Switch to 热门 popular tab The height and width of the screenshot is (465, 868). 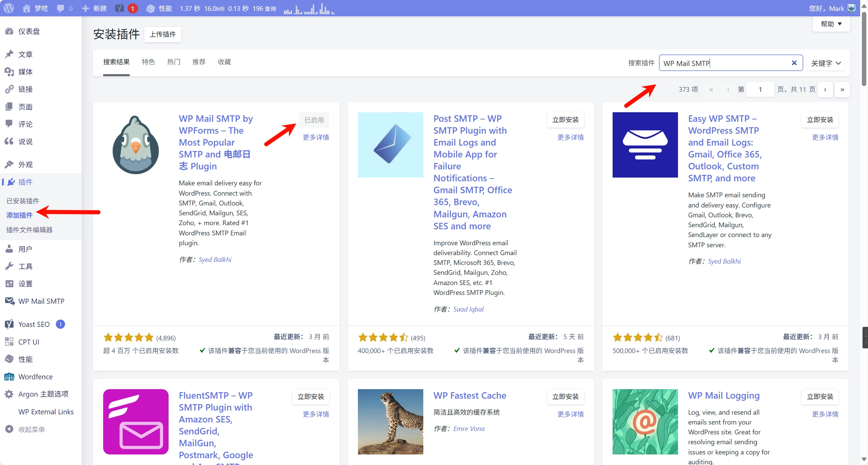[x=174, y=62]
